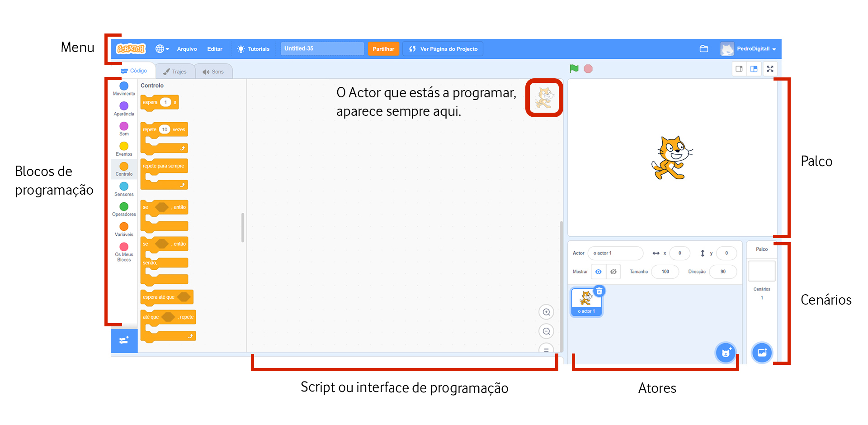Click the project title field Untitled-35
The height and width of the screenshot is (425, 868).
(x=322, y=48)
